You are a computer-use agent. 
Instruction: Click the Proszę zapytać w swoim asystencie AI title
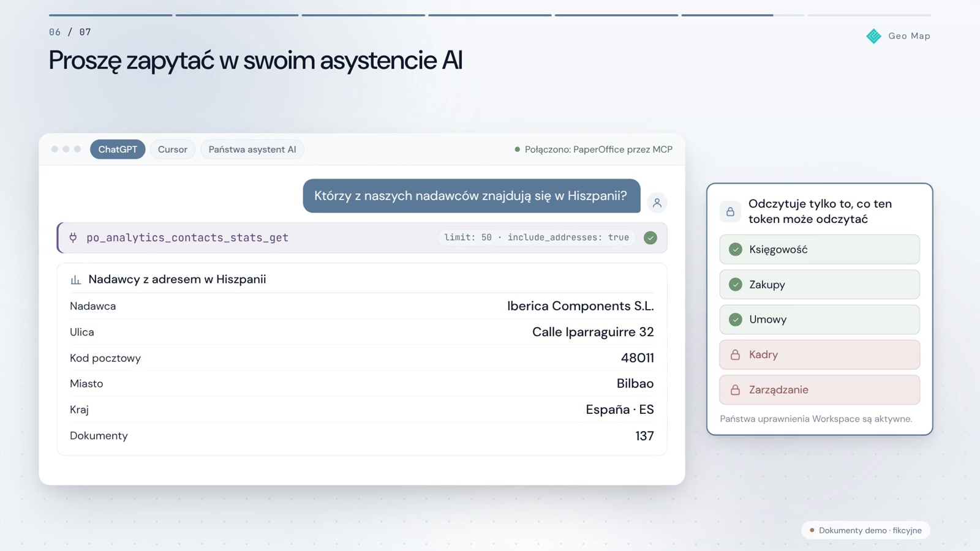point(255,61)
